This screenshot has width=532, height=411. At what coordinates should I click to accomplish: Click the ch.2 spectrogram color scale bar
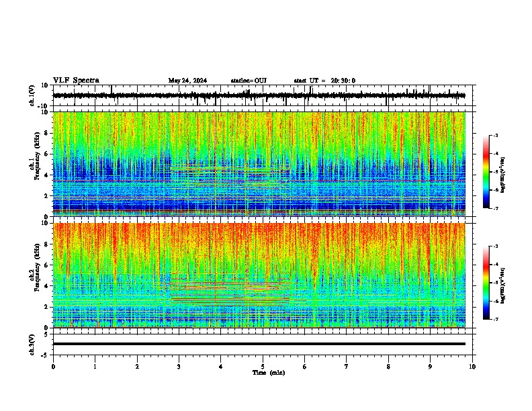pyautogui.click(x=486, y=283)
